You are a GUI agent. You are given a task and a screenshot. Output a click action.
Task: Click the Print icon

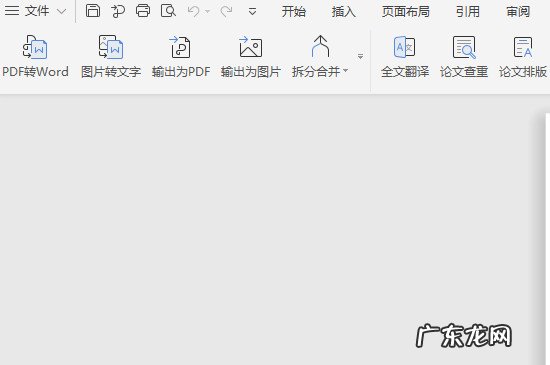(143, 11)
